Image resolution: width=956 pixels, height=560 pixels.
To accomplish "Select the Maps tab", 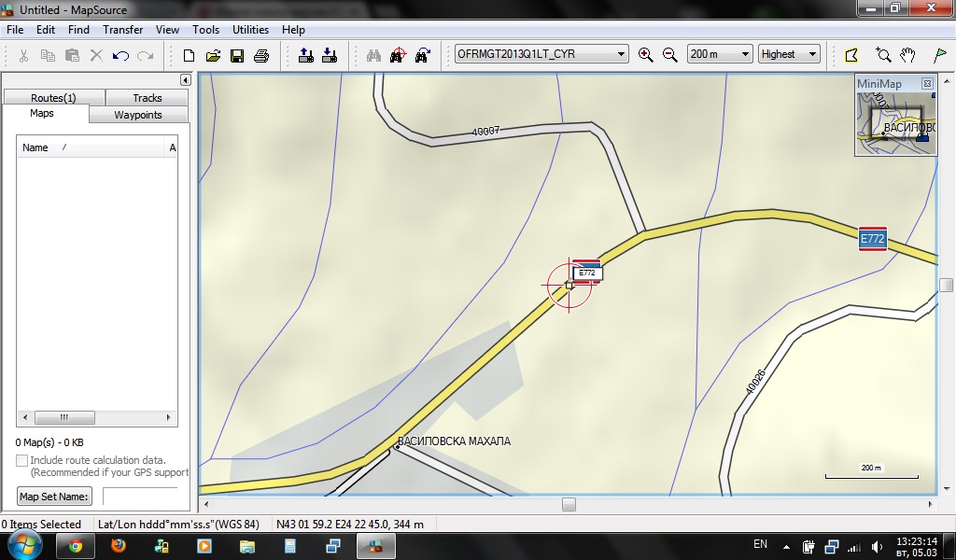I will [x=41, y=113].
